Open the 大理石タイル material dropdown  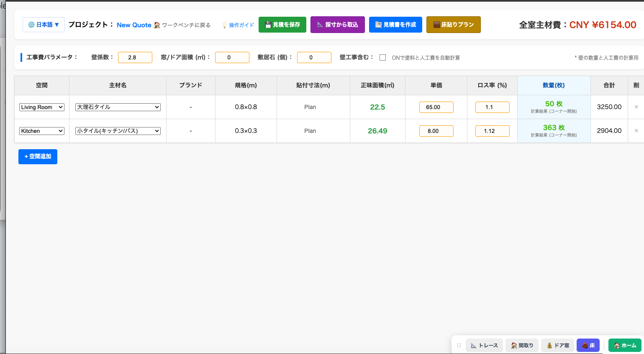[x=118, y=107]
